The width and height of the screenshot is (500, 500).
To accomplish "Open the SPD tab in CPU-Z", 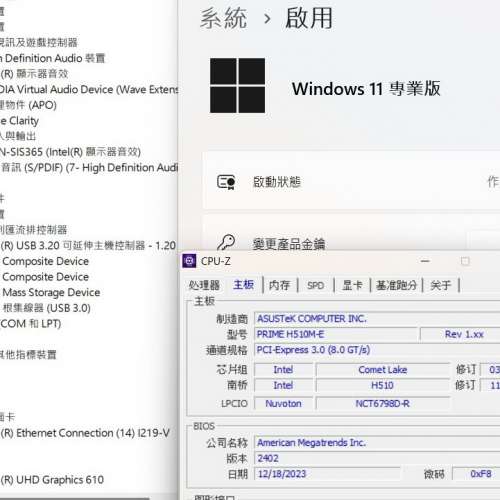I will point(315,285).
